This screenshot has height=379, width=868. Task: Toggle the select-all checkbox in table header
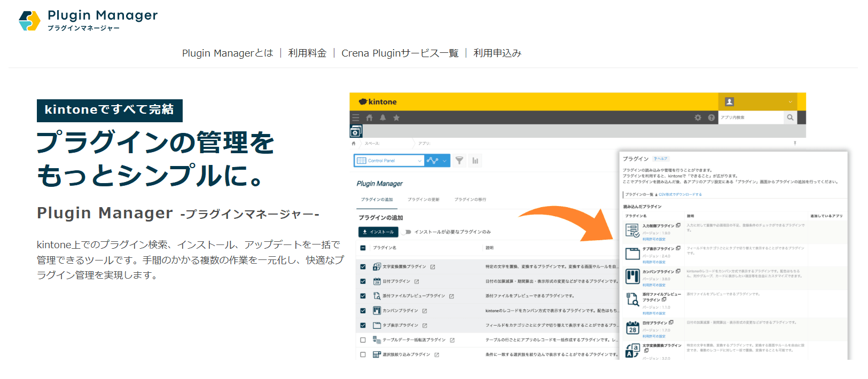pos(363,248)
